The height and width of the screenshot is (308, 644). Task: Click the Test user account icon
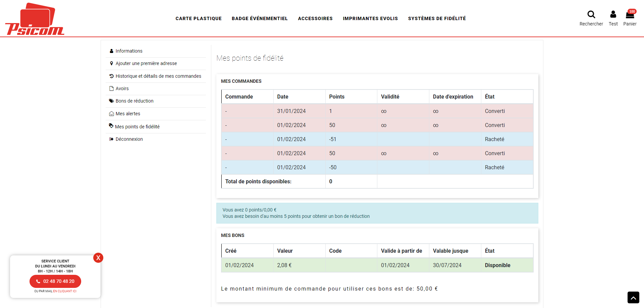(x=613, y=14)
